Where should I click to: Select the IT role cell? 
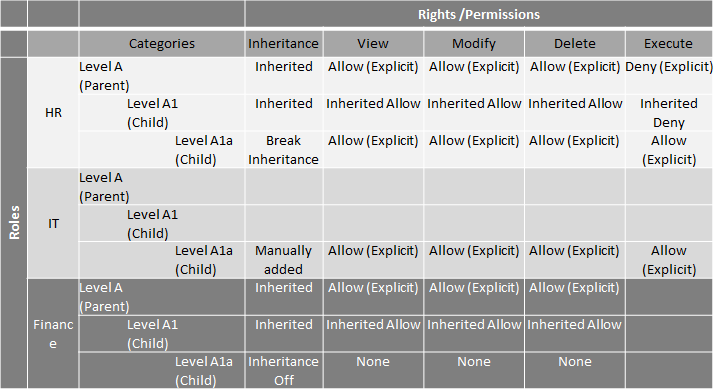(x=53, y=223)
